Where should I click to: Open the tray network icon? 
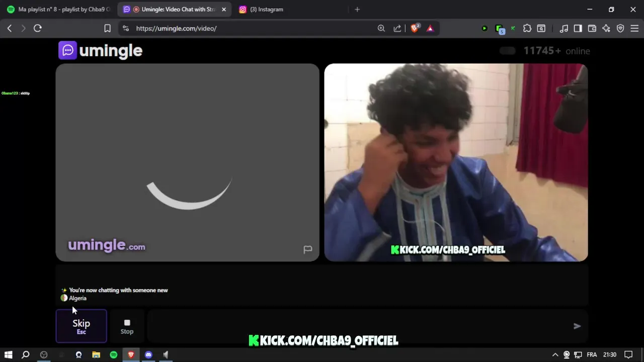tap(578, 355)
